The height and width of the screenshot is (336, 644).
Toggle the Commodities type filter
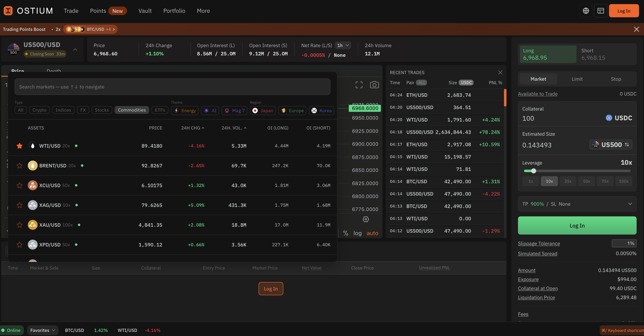(132, 110)
